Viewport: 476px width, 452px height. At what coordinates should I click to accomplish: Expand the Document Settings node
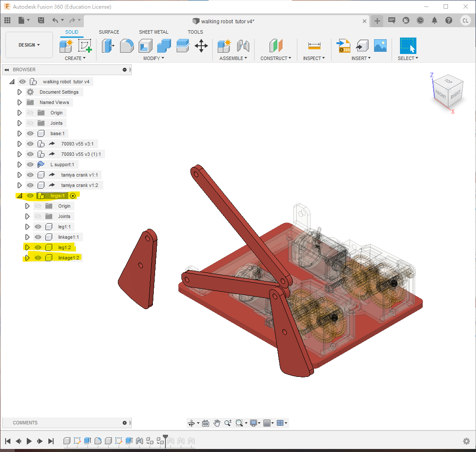(x=19, y=92)
